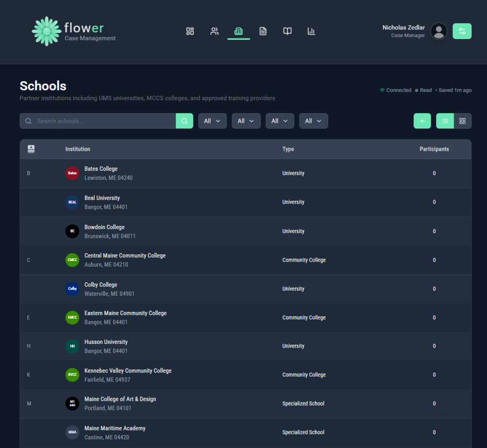487x448 pixels.
Task: Expand the second All filter dropdown
Action: pyautogui.click(x=246, y=121)
